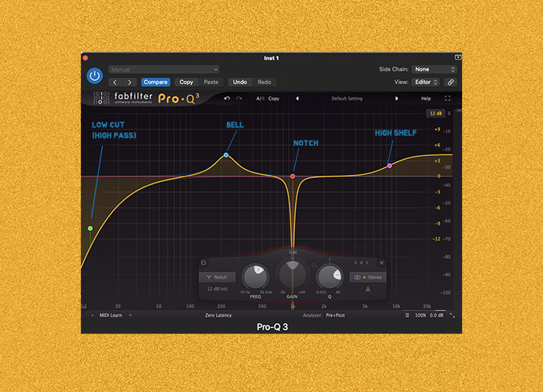
Task: Open the Stereo placement dropdown
Action: [x=368, y=278]
